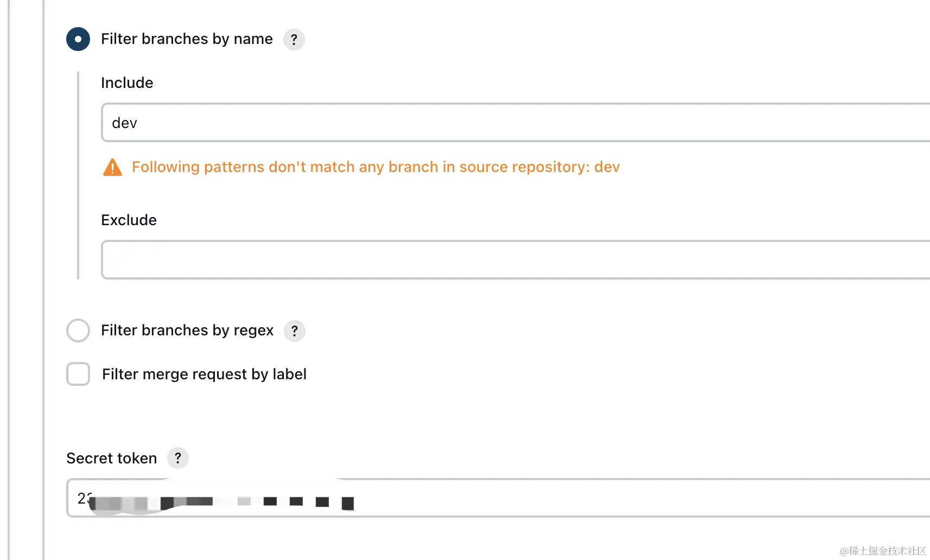Viewport: 930px width, 560px height.
Task: Click the "Include" field label
Action: point(127,83)
